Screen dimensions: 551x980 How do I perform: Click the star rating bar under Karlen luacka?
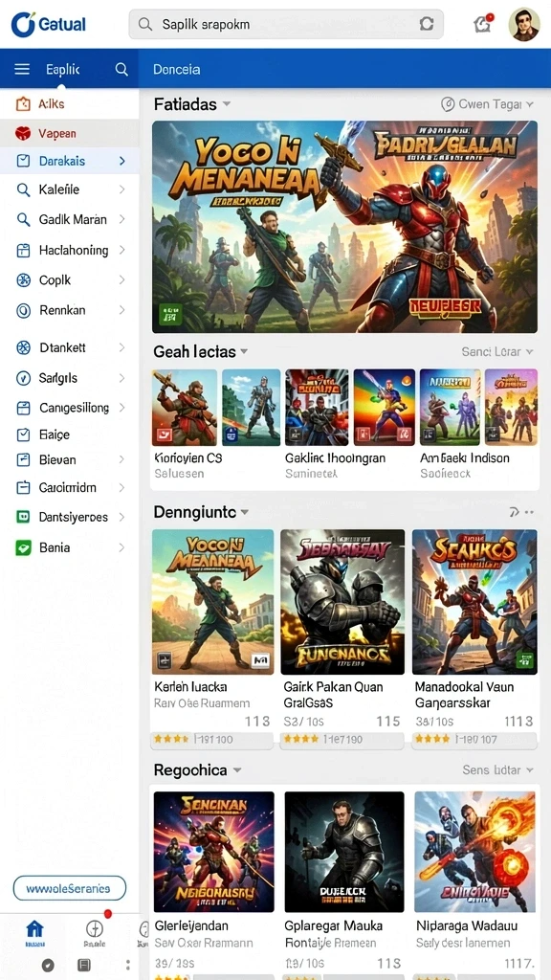point(212,740)
